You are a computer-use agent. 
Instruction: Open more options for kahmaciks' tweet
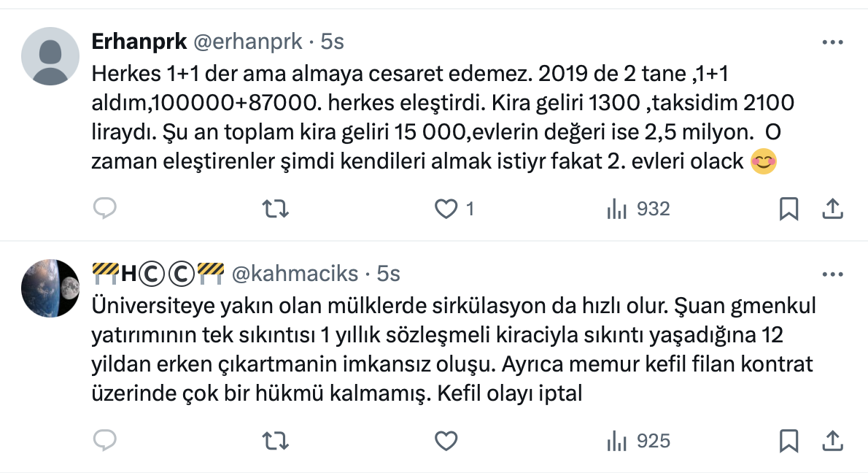832,274
